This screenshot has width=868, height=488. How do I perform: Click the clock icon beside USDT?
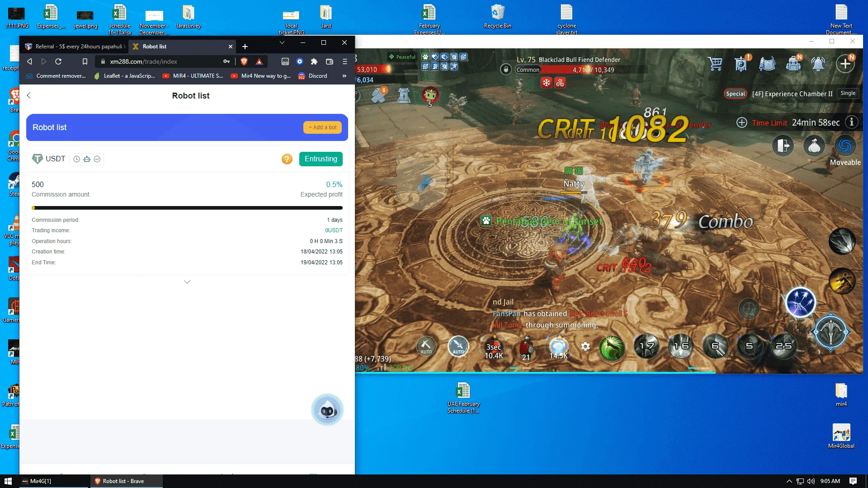coord(77,159)
